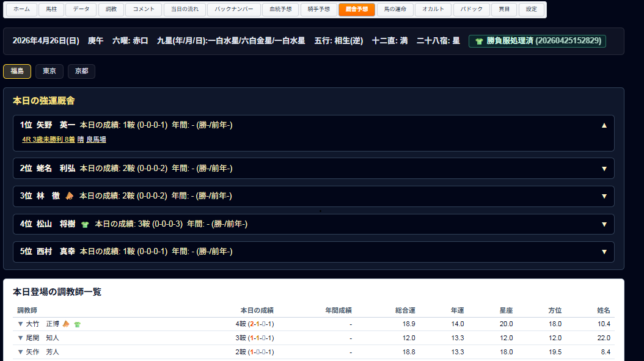The width and height of the screenshot is (644, 361).
Task: Click 矢作 芳人's 姓名 value 8.4
Action: tap(606, 352)
